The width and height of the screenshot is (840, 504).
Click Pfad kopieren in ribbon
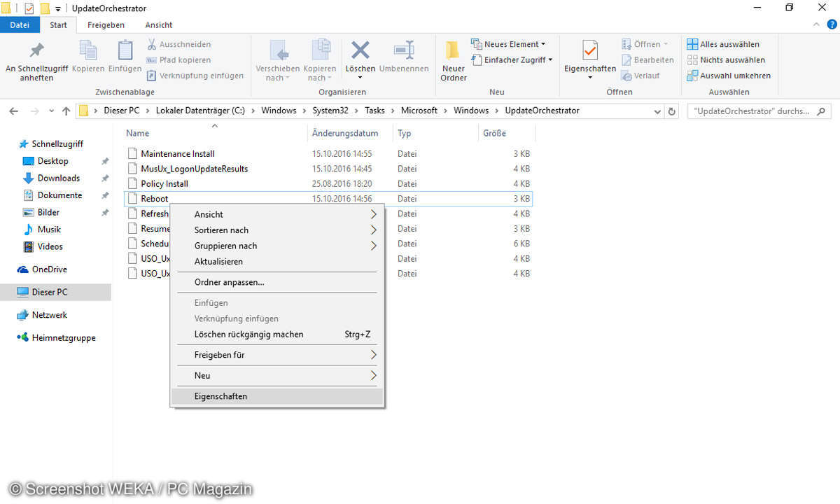tap(178, 60)
